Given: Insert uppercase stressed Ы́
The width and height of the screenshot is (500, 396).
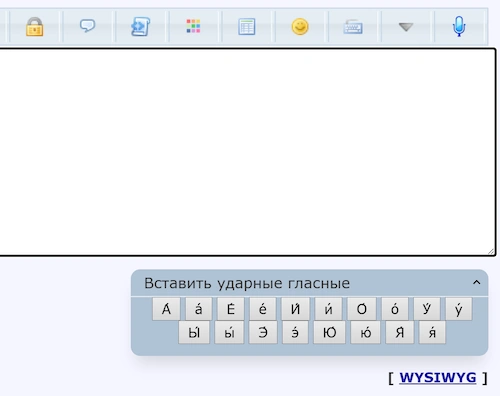Looking at the screenshot, I should pyautogui.click(x=194, y=332).
